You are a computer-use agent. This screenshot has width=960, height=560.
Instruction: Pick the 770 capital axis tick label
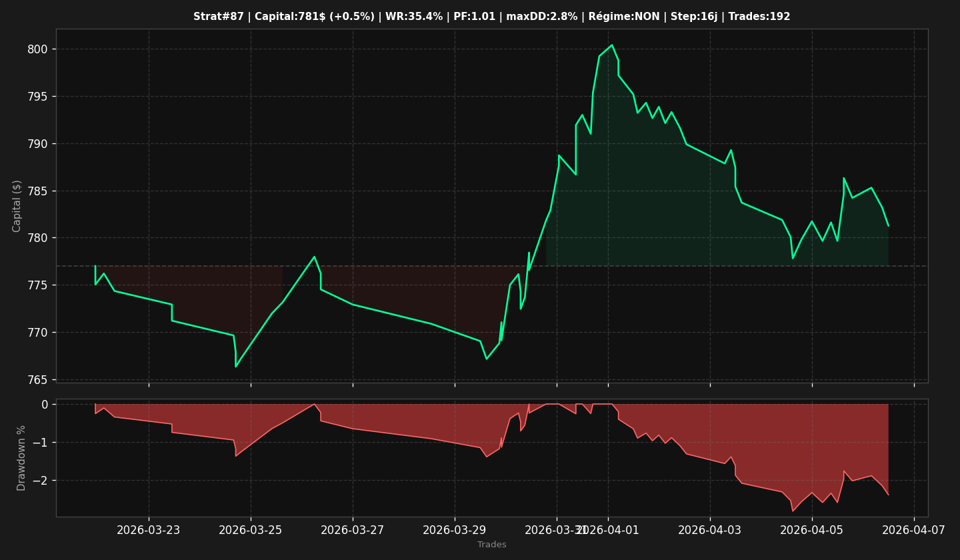click(x=39, y=333)
